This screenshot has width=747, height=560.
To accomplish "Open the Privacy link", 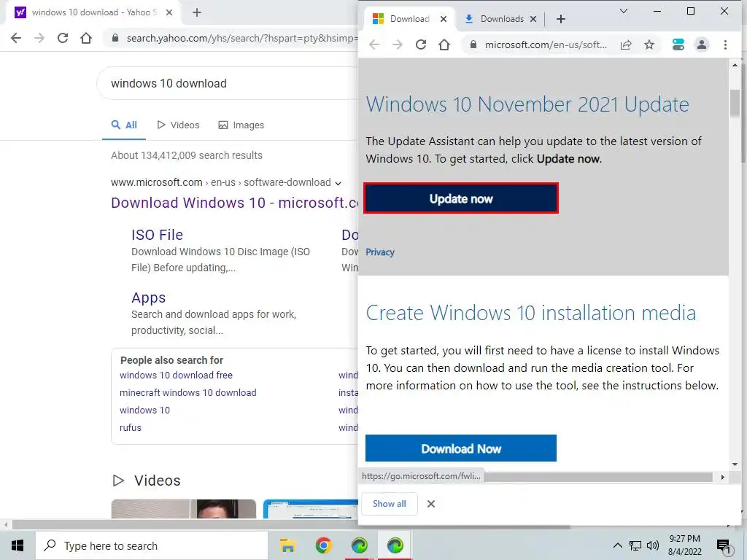I will point(379,252).
